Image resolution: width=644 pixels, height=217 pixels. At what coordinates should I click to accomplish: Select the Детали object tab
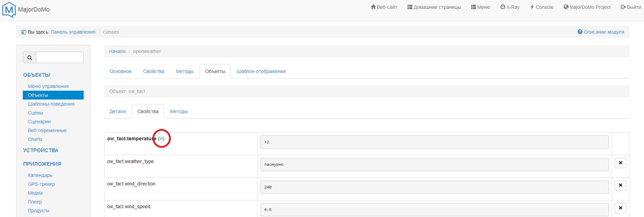tap(118, 112)
